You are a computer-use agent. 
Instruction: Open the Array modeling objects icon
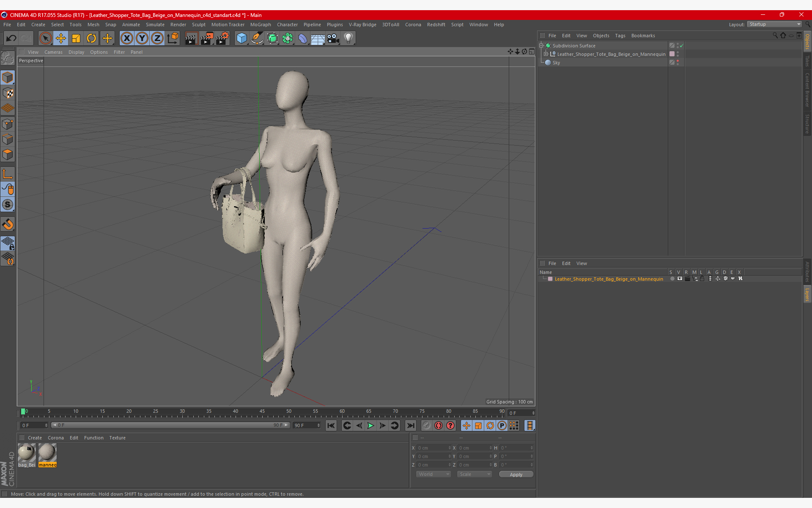(288, 39)
